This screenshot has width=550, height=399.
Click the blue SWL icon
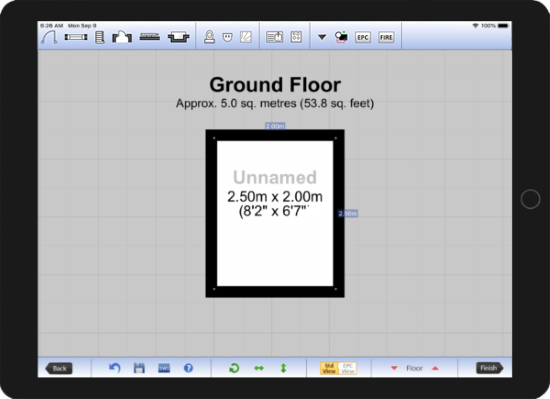tap(164, 368)
